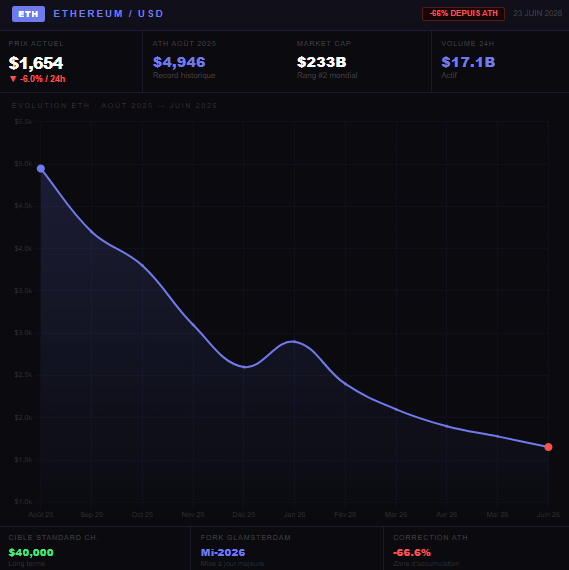The width and height of the screenshot is (569, 570).
Task: Select the '-66% DEPUIS ATH' badge
Action: click(463, 13)
